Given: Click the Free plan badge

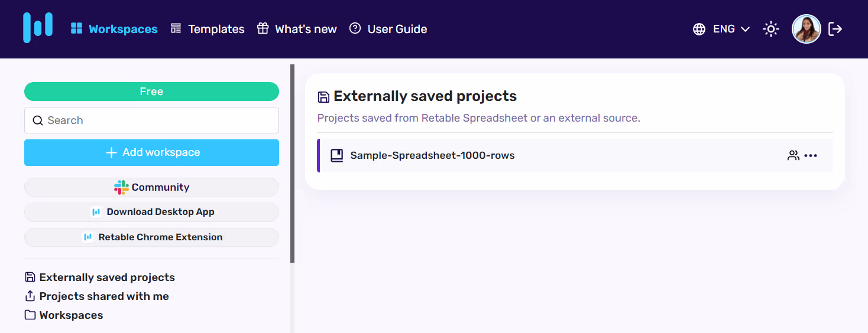Looking at the screenshot, I should (151, 92).
